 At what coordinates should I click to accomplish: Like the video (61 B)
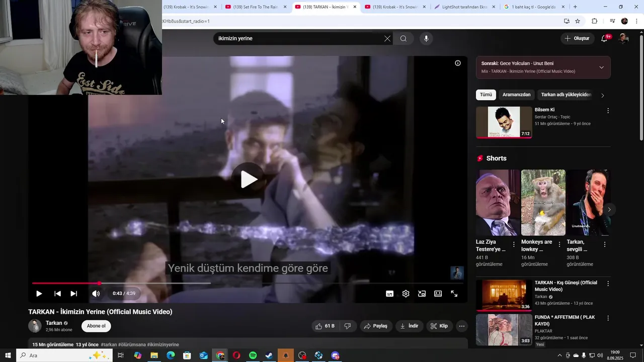[325, 326]
